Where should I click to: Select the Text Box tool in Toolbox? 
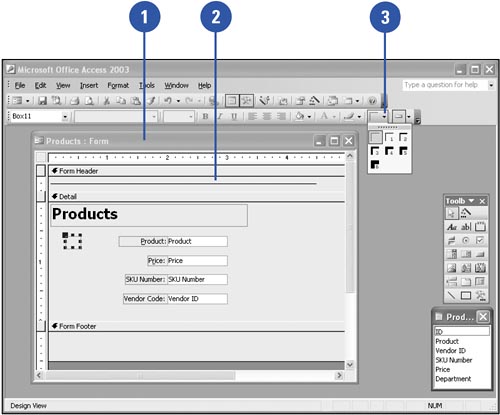[x=466, y=227]
